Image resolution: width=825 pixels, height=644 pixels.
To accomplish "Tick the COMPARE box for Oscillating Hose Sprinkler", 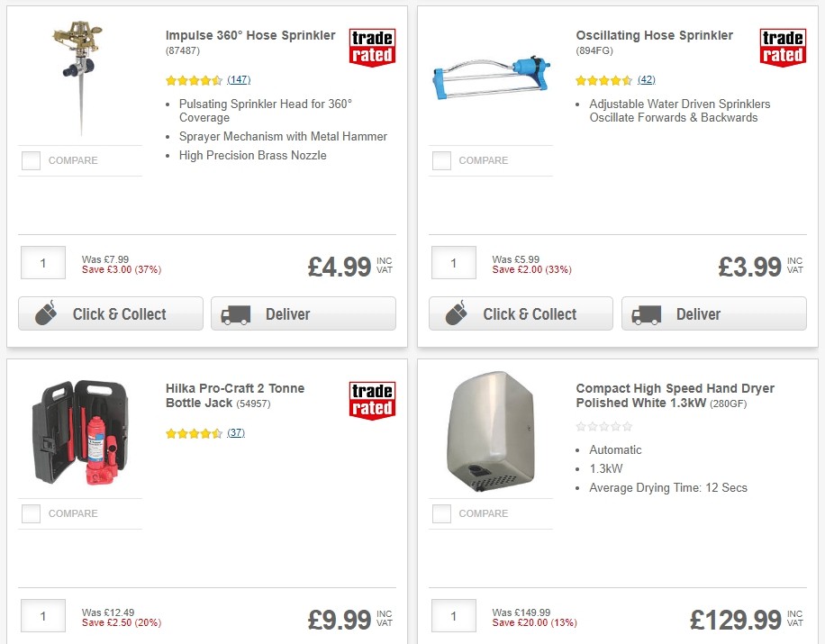I will point(441,160).
